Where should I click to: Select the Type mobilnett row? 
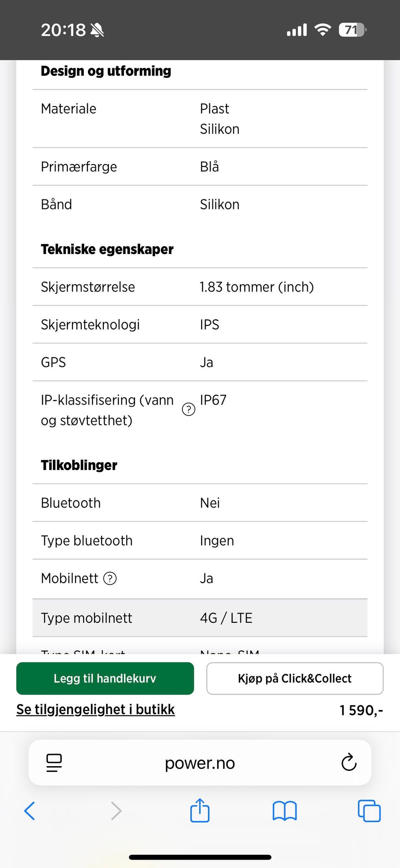(200, 618)
